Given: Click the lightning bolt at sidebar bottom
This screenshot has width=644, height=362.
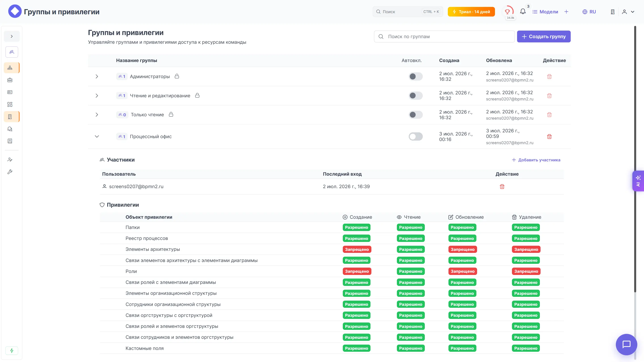Looking at the screenshot, I should [x=11, y=351].
